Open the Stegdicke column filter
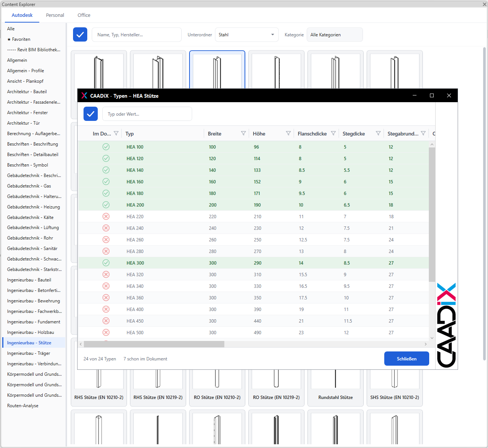This screenshot has width=488, height=448. (378, 134)
